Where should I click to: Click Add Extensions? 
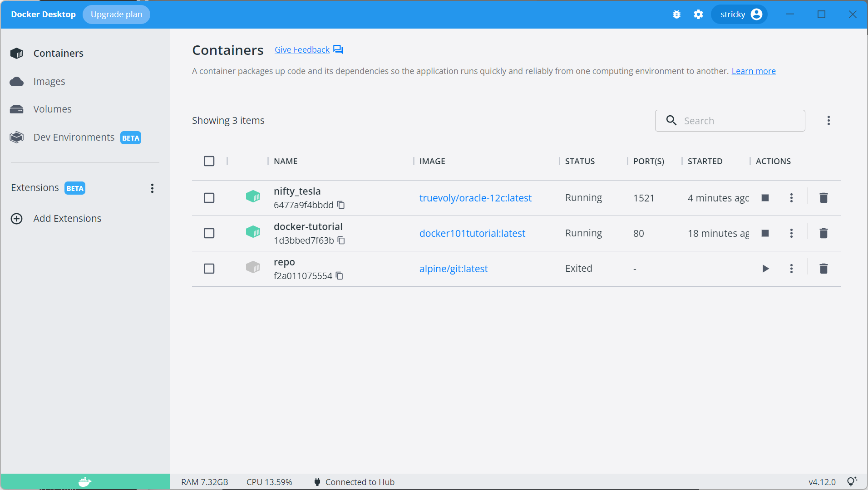67,219
